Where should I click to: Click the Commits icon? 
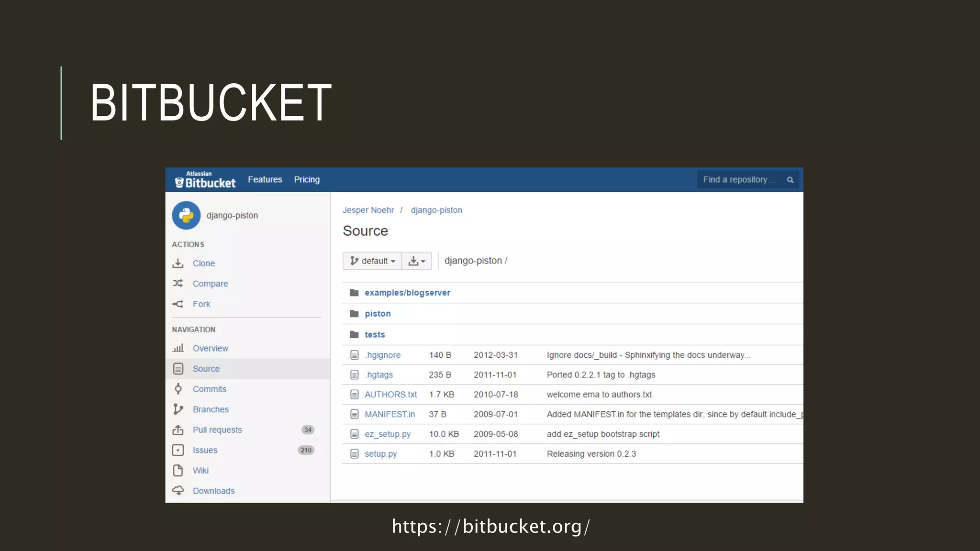pyautogui.click(x=178, y=389)
